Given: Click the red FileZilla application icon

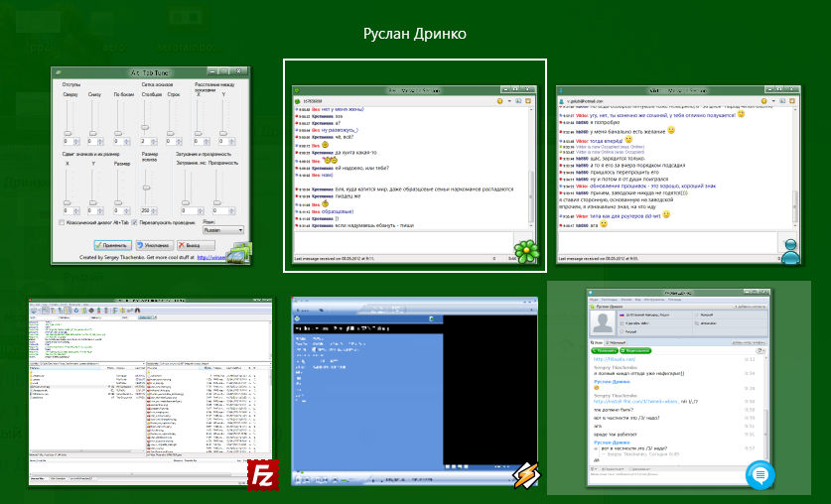Looking at the screenshot, I should 263,475.
